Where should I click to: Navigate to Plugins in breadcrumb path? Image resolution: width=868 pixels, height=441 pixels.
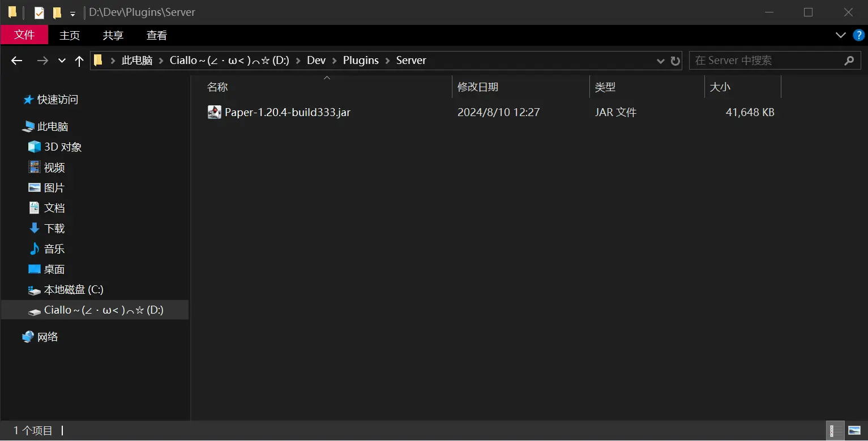click(361, 61)
